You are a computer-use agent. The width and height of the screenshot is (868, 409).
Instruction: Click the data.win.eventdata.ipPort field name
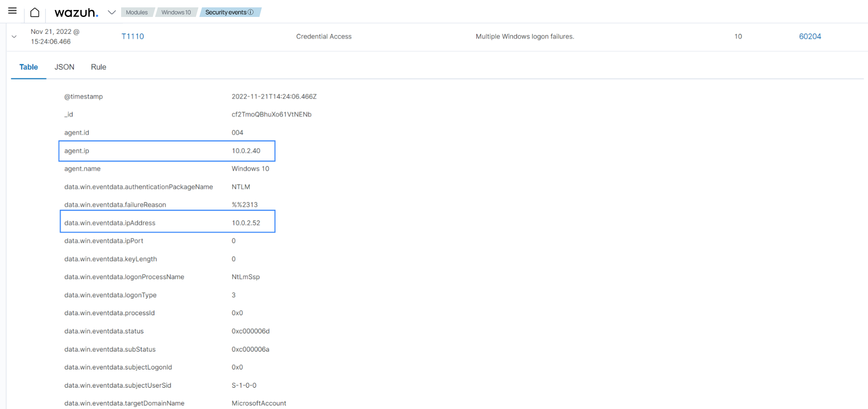click(x=104, y=241)
